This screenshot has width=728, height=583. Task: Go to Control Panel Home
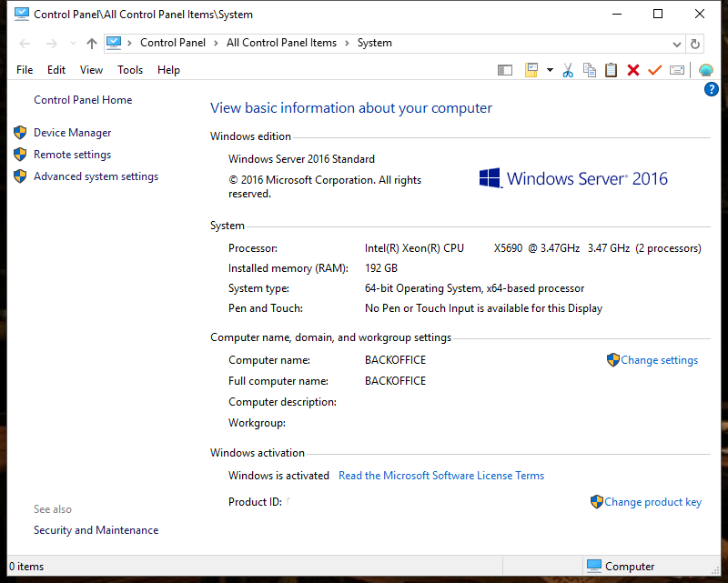tap(83, 100)
